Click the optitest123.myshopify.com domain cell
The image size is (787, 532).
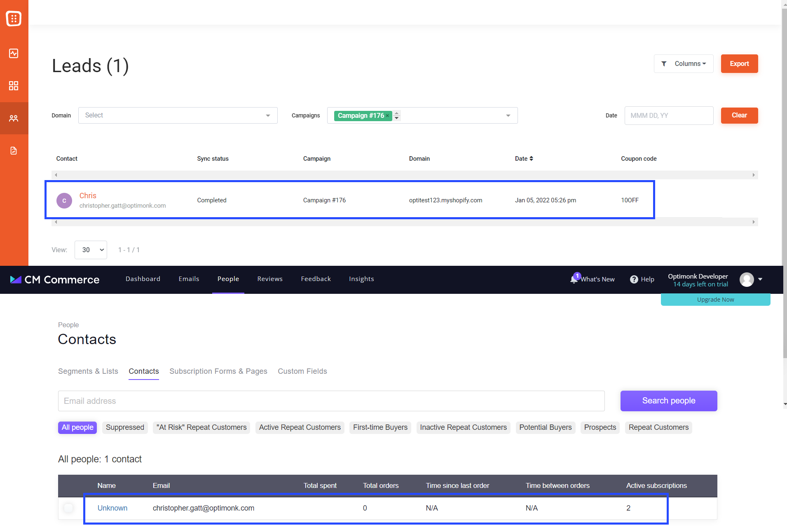tap(445, 200)
